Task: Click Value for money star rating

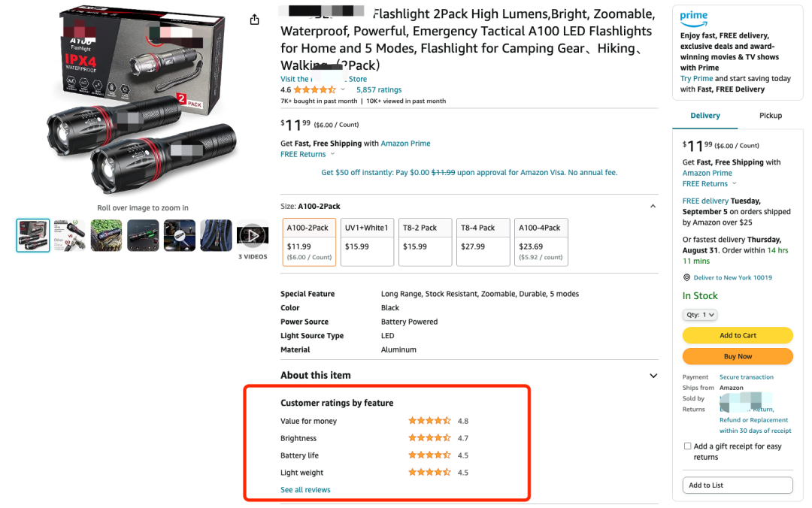Action: pyautogui.click(x=429, y=421)
